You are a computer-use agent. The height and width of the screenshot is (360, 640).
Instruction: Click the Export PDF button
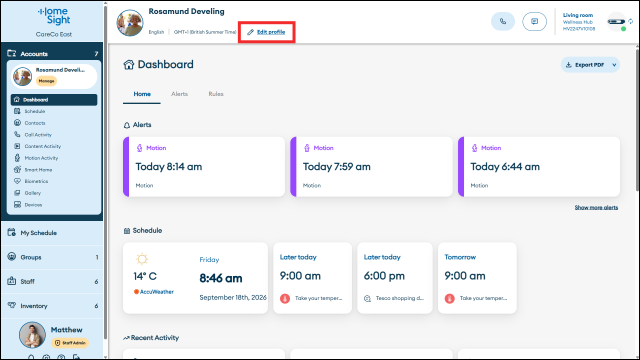[x=590, y=65]
